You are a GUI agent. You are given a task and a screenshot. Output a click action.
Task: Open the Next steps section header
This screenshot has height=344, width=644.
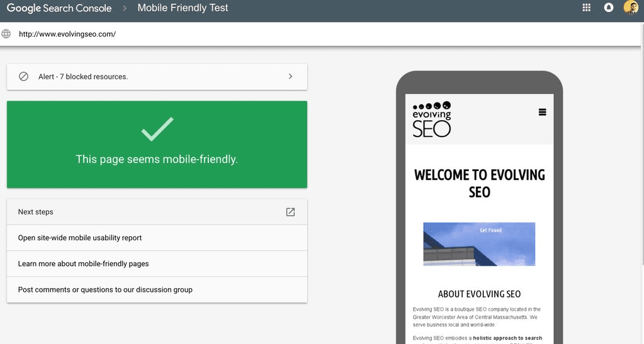(x=36, y=212)
